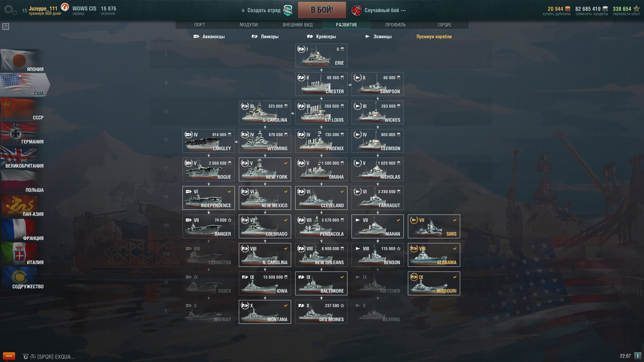
Task: Open the battle type selection ellipsis
Action: pyautogui.click(x=404, y=10)
